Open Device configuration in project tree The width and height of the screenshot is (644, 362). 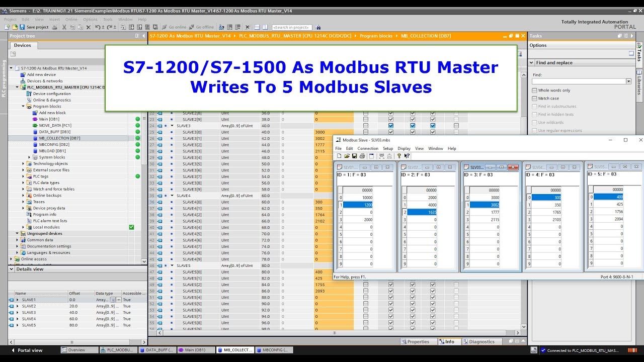[52, 94]
